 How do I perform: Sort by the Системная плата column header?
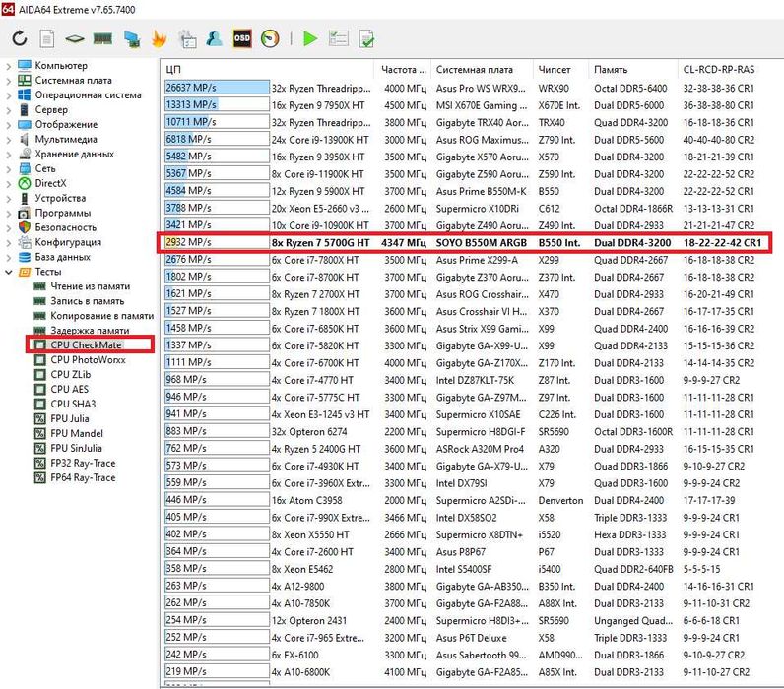coord(481,70)
